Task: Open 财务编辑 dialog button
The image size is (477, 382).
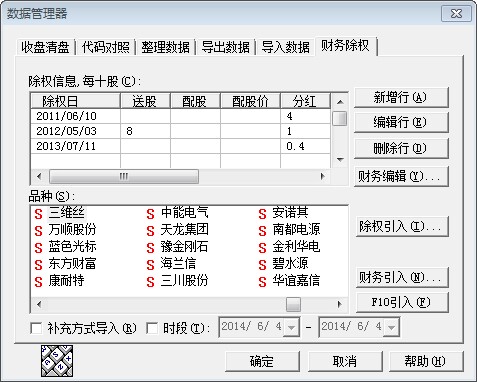Action: (401, 176)
